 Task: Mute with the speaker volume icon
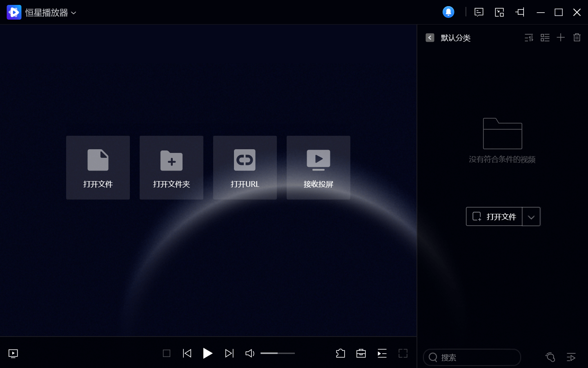pyautogui.click(x=250, y=353)
